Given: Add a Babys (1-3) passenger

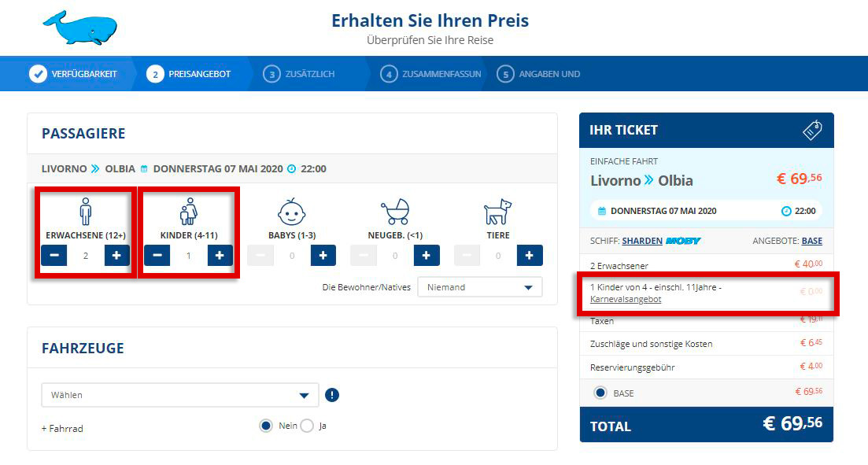Looking at the screenshot, I should pyautogui.click(x=323, y=255).
